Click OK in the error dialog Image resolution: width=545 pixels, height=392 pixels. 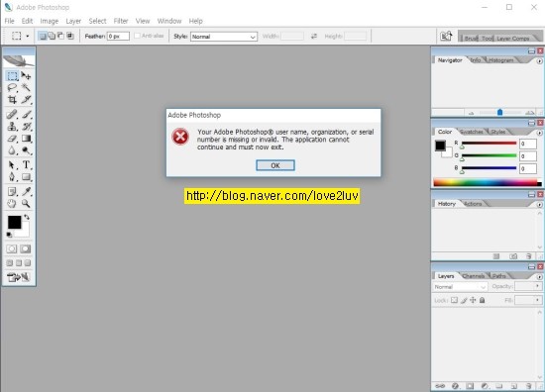point(275,165)
